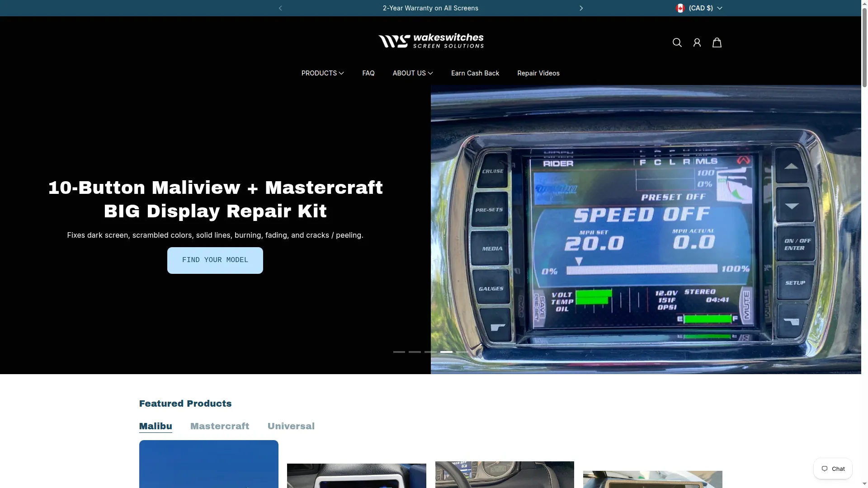
Task: Open the Chat widget
Action: (833, 469)
